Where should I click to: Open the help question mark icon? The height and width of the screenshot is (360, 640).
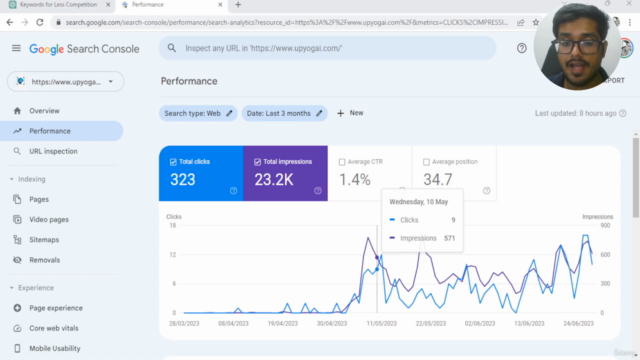(521, 48)
